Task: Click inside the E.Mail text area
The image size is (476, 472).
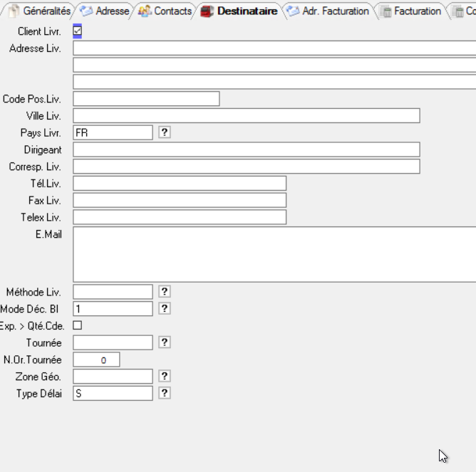Action: (x=274, y=254)
